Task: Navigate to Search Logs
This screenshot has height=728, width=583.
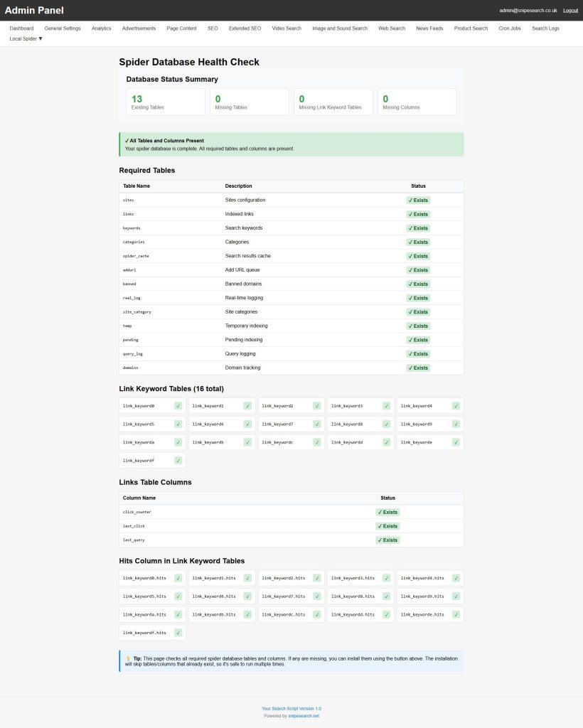Action: click(545, 28)
